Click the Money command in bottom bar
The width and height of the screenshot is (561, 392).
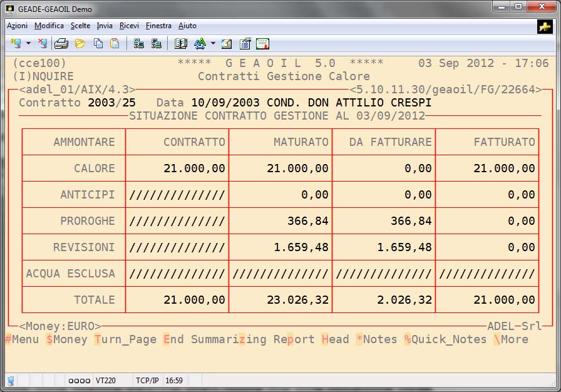coord(66,339)
